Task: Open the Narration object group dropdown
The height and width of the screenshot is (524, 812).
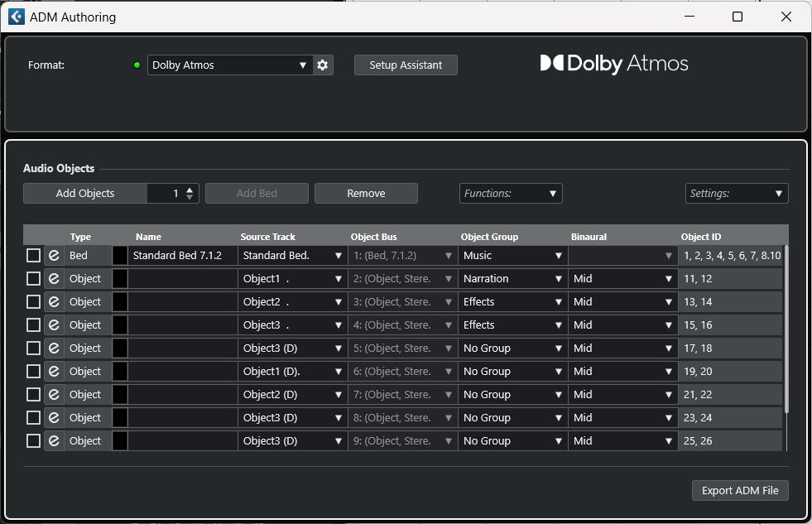Action: tap(512, 279)
